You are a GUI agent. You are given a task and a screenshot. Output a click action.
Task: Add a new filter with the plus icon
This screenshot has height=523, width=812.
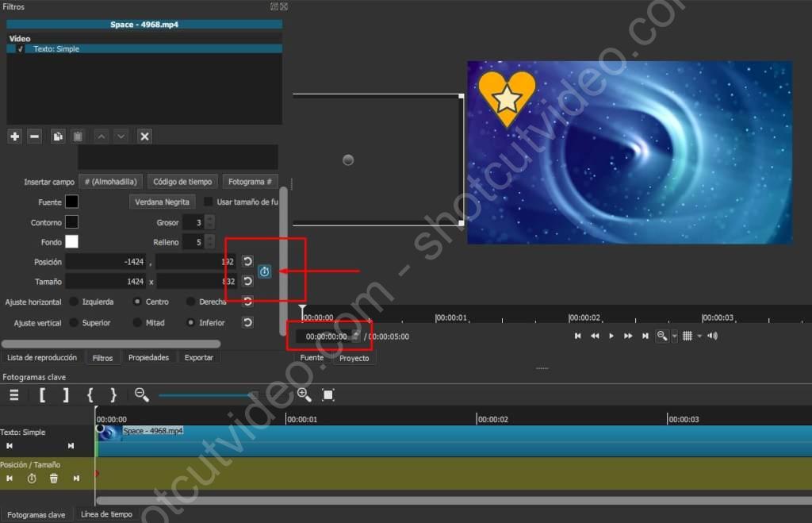pos(14,136)
